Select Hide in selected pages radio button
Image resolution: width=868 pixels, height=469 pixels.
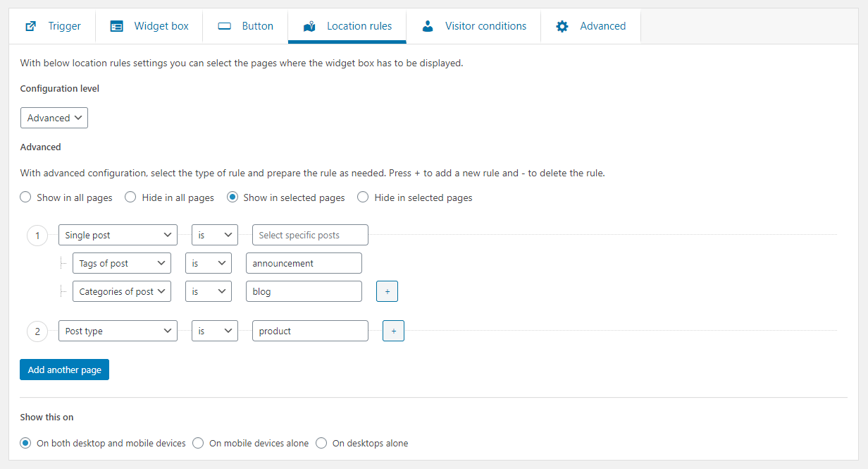tap(364, 197)
